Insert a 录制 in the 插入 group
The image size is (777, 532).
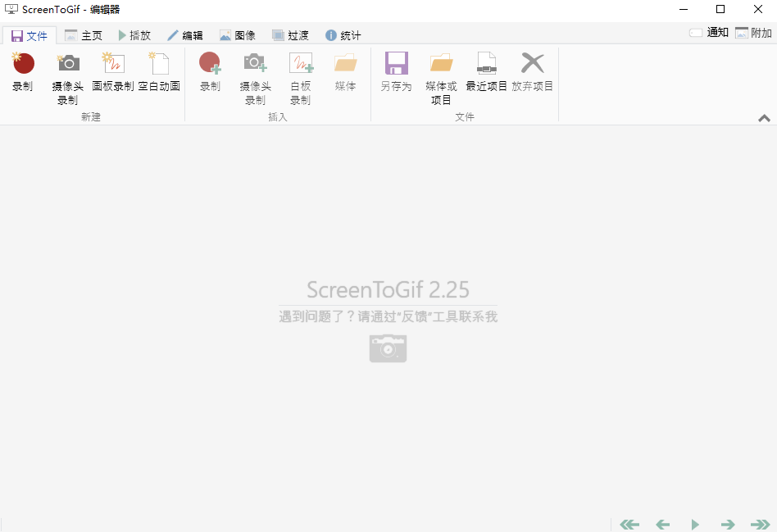click(210, 72)
